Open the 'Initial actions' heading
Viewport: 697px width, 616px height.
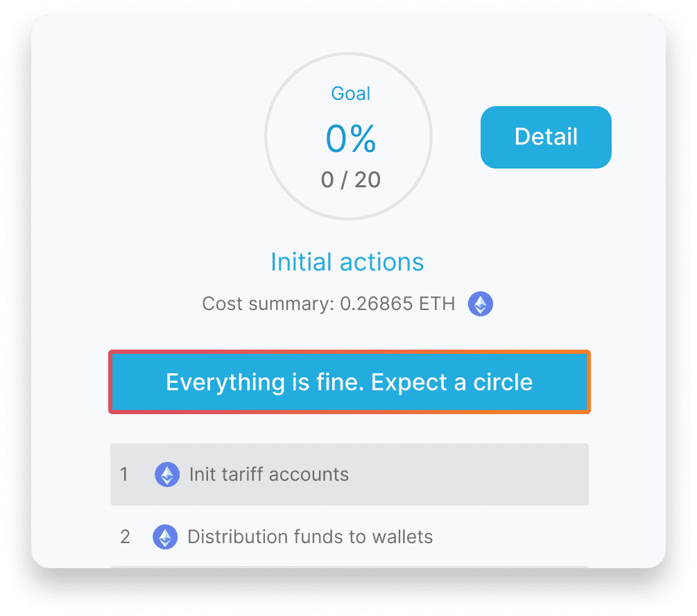pyautogui.click(x=347, y=262)
